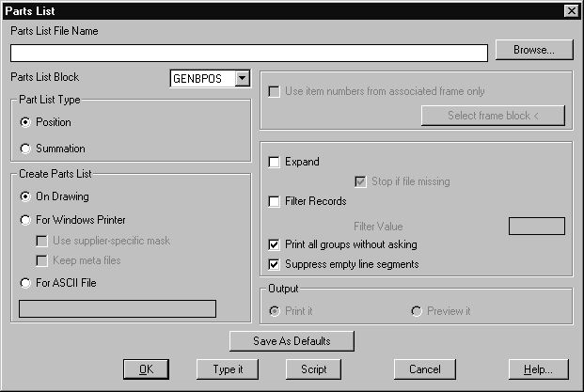
Task: Click the Browse button
Action: click(535, 50)
